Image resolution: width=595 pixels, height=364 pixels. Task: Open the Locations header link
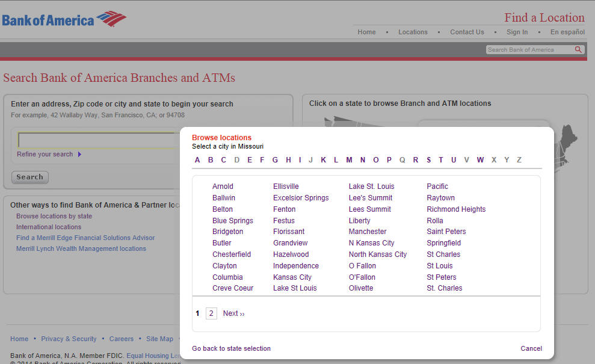pos(413,32)
